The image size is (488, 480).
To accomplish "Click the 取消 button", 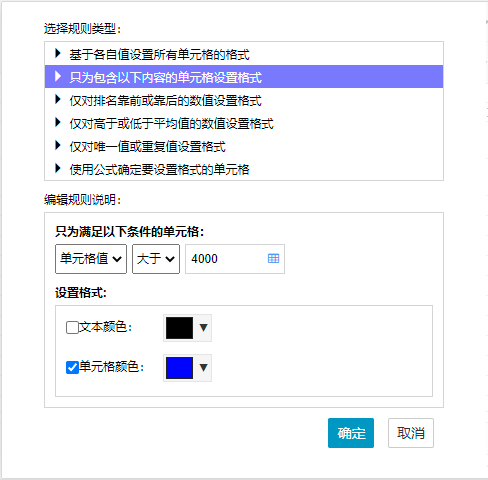I will (x=411, y=433).
